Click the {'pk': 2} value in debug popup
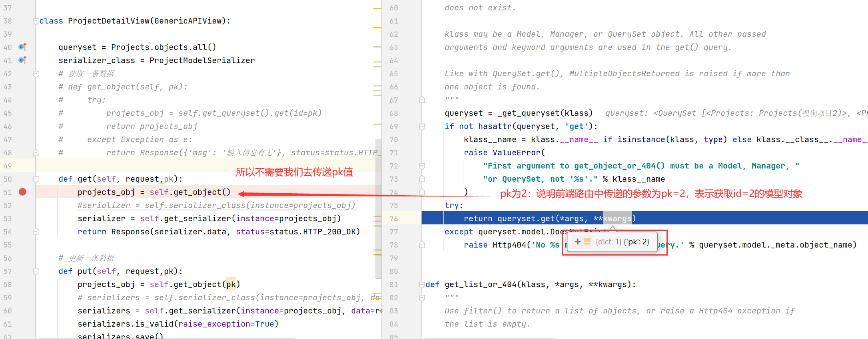The height and width of the screenshot is (339, 868). [x=637, y=242]
